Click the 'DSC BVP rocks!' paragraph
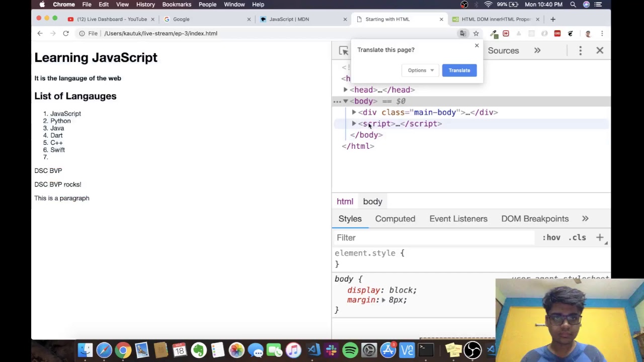This screenshot has width=644, height=362. point(58,185)
